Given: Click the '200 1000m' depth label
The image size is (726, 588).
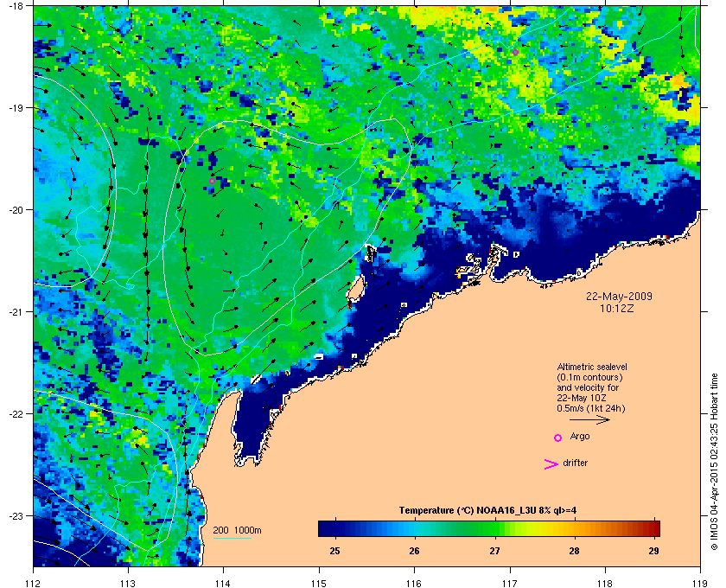Looking at the screenshot, I should pos(237,531).
